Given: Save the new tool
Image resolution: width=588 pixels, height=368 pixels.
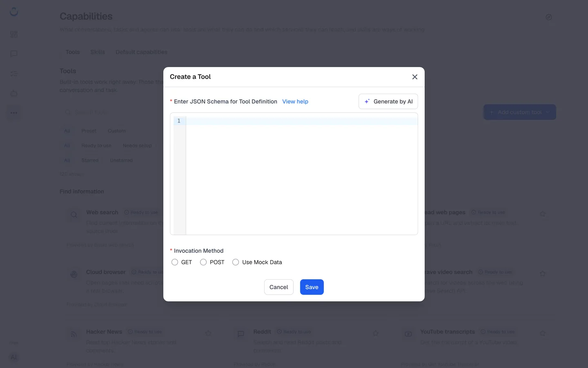Looking at the screenshot, I should point(312,287).
